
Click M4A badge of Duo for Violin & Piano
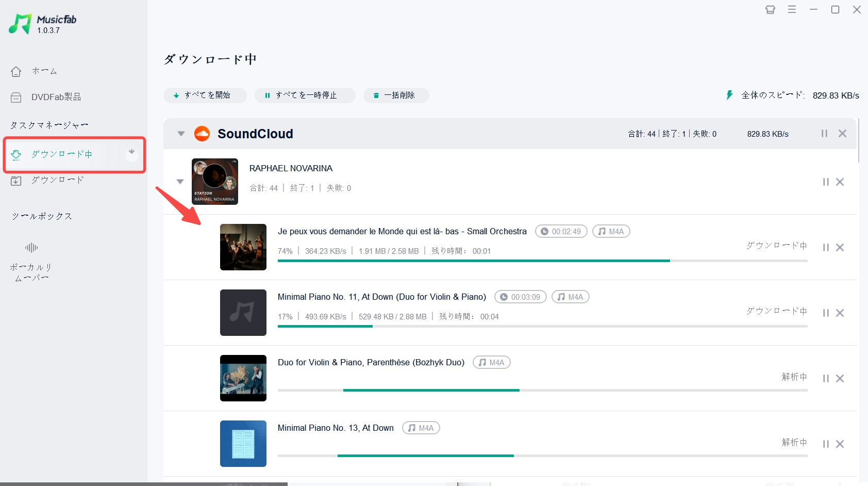tap(492, 363)
